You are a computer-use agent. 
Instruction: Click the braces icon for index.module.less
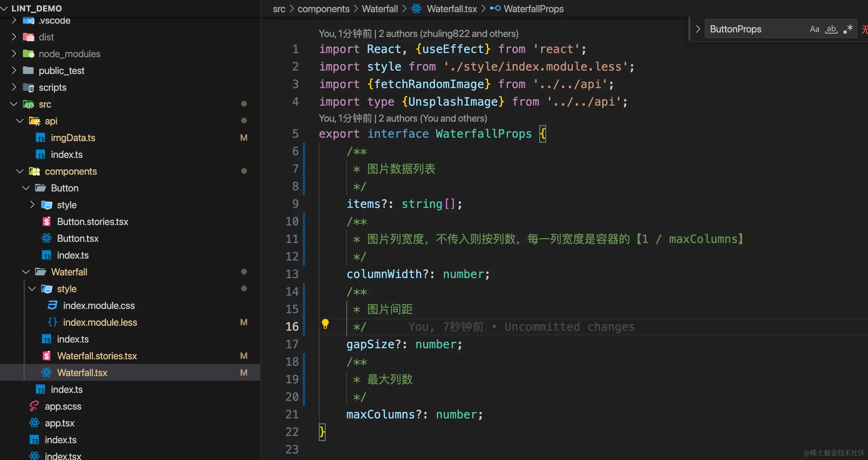click(x=53, y=322)
